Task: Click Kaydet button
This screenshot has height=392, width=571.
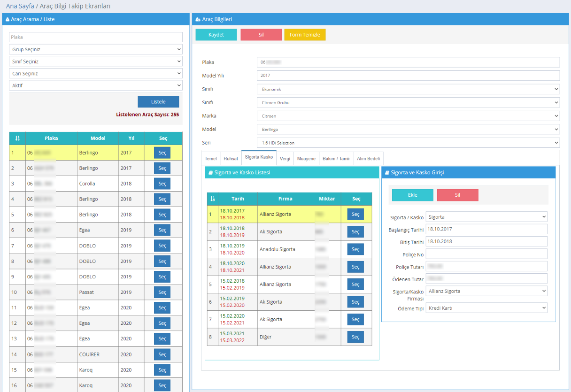Action: (216, 35)
